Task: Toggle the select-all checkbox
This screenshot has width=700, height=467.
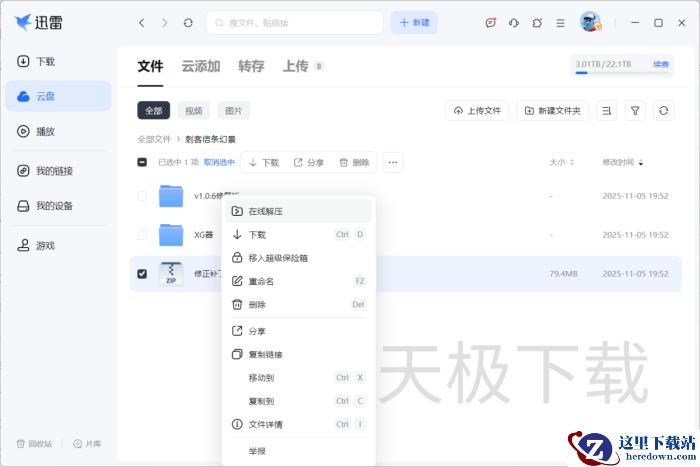Action: pyautogui.click(x=142, y=162)
